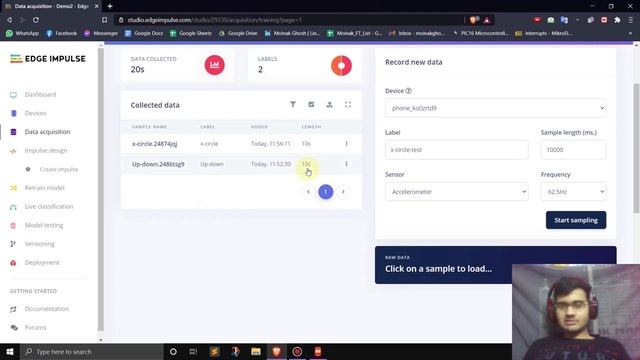640x360 pixels.
Task: Open the Windows Start menu
Action: tap(10, 351)
